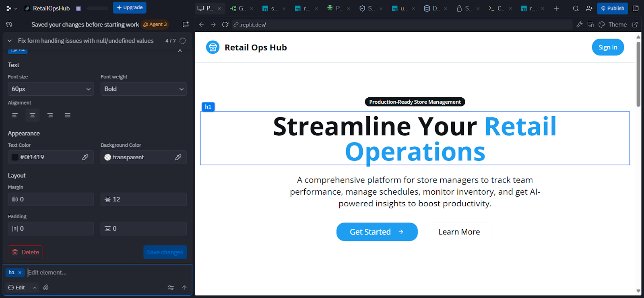Select center text alignment icon

33,115
